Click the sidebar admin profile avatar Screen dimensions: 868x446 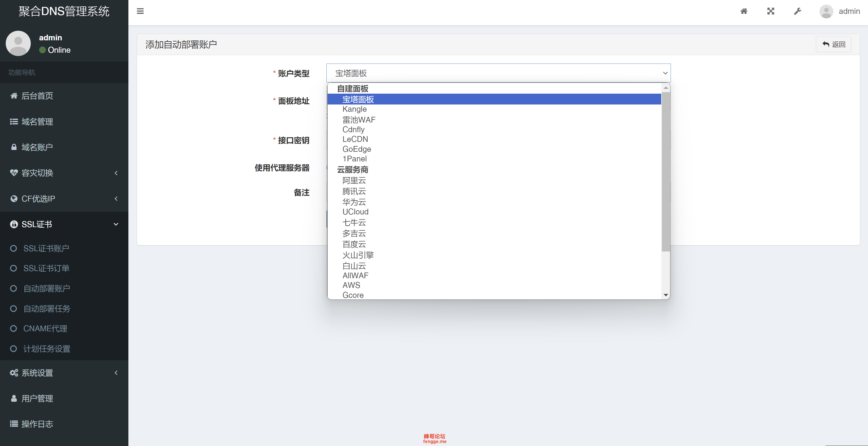(18, 43)
